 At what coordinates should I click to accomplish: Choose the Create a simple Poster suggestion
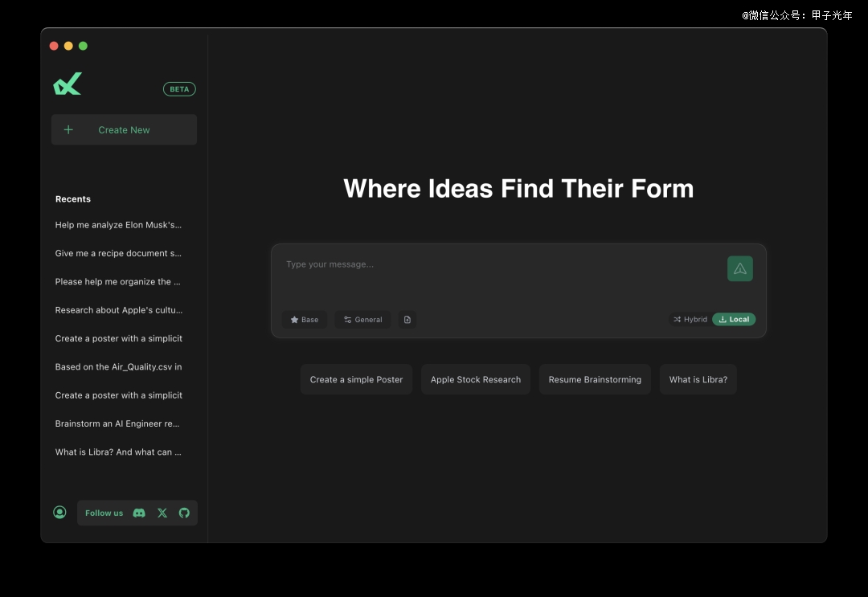356,379
